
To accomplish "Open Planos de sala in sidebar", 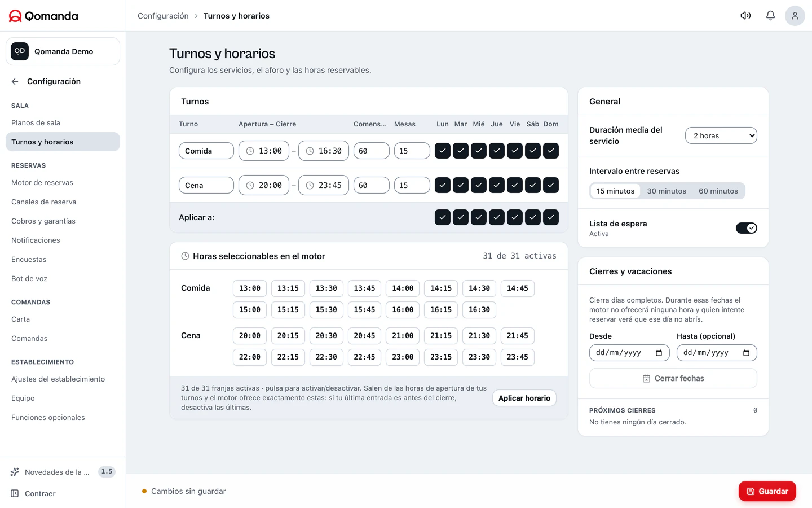I will click(x=63, y=122).
